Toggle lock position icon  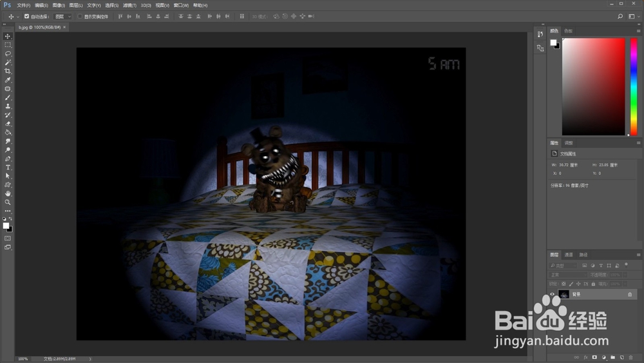tap(578, 284)
